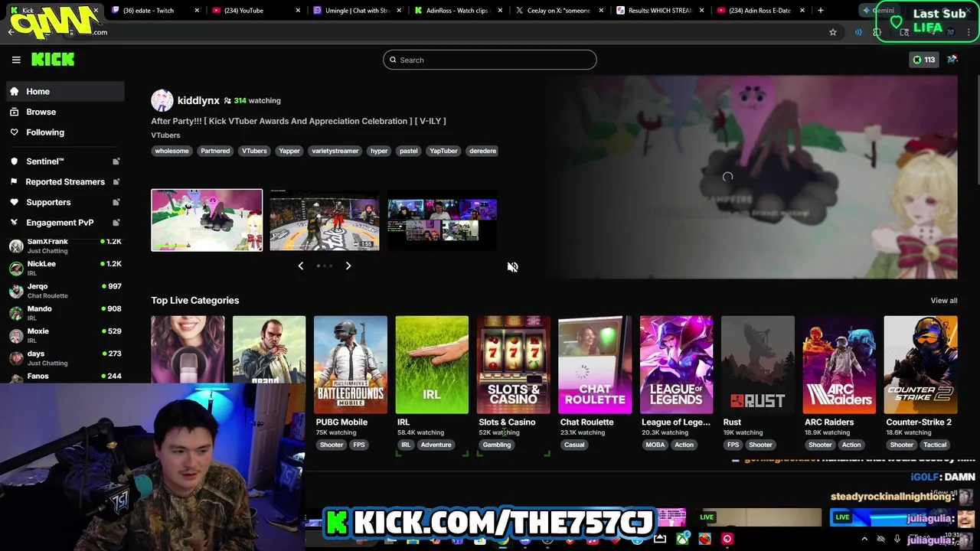Viewport: 980px width, 551px height.
Task: Switch to edate - Twitch browser tab
Action: [x=155, y=11]
